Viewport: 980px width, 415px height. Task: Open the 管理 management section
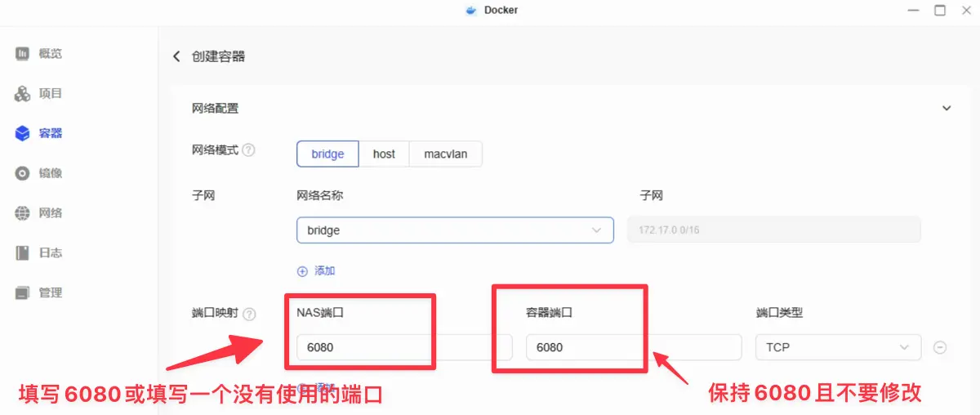39,292
